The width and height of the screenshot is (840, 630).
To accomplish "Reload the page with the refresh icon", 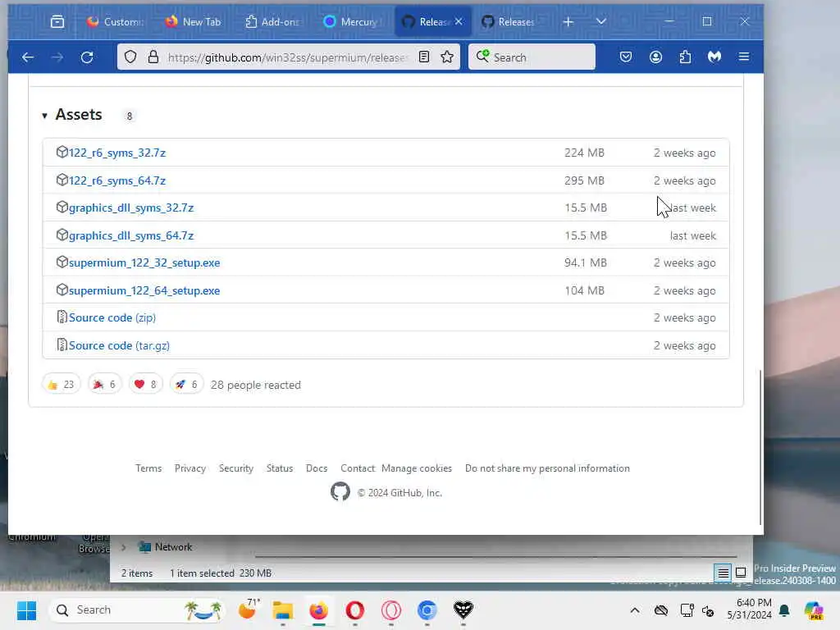I will point(87,57).
